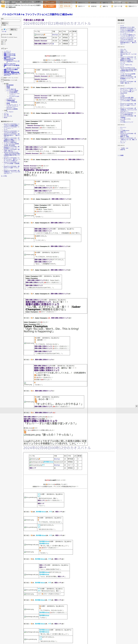Screen dimensions: 138x644
Task: Click 検索する button beside the or radio
Action: [x=13, y=30]
